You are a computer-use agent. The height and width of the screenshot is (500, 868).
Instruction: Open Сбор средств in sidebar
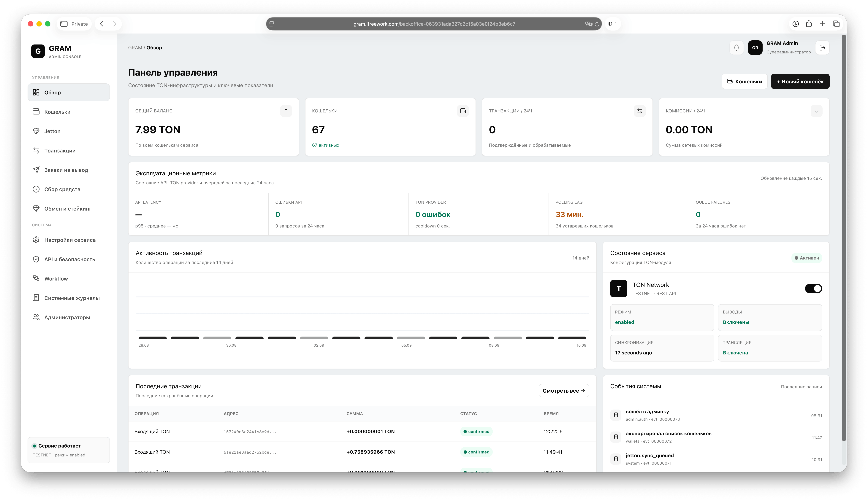(x=69, y=189)
